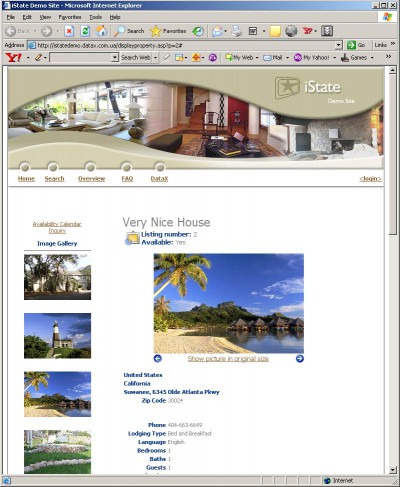Image resolution: width=400 pixels, height=487 pixels.
Task: Open the Tools menu
Action: click(x=95, y=17)
